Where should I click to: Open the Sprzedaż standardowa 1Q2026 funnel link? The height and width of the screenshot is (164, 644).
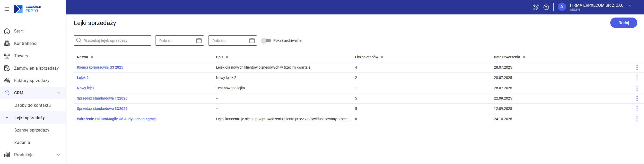pyautogui.click(x=102, y=98)
